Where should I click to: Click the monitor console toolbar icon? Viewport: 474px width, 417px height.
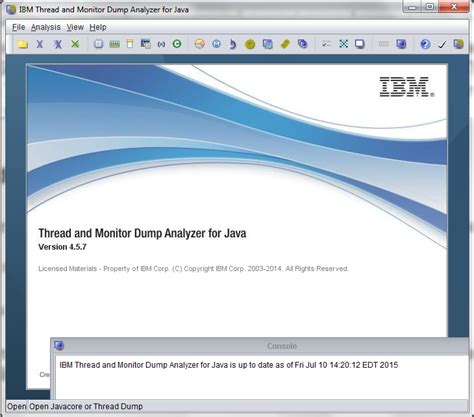click(360, 44)
